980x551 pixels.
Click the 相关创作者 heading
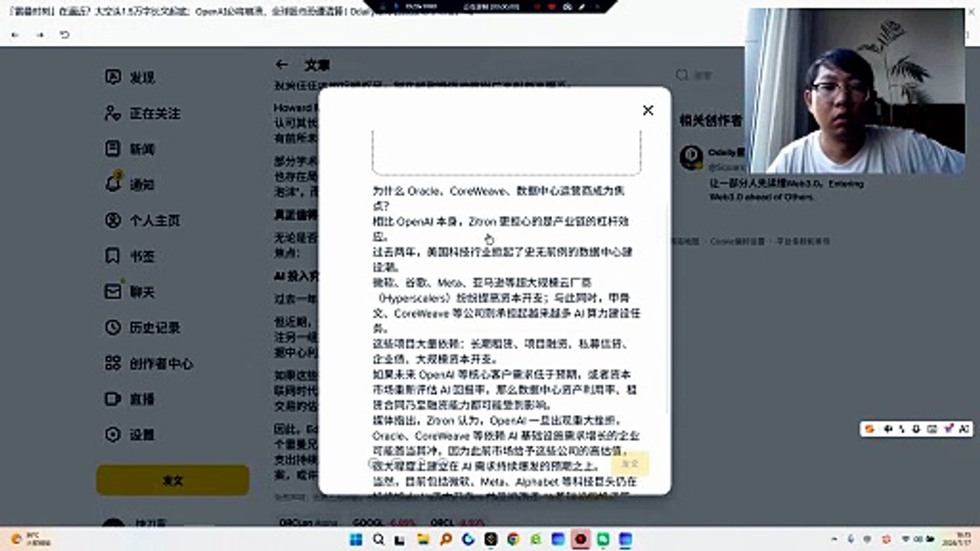coord(711,121)
